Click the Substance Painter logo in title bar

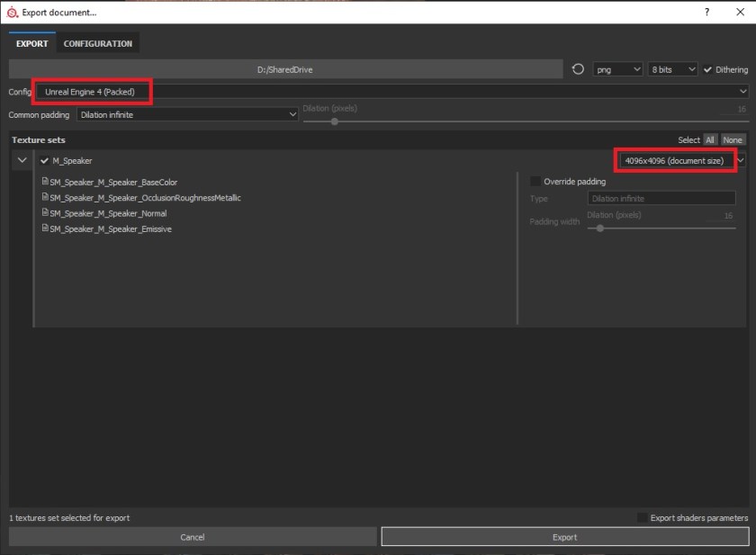[11, 12]
